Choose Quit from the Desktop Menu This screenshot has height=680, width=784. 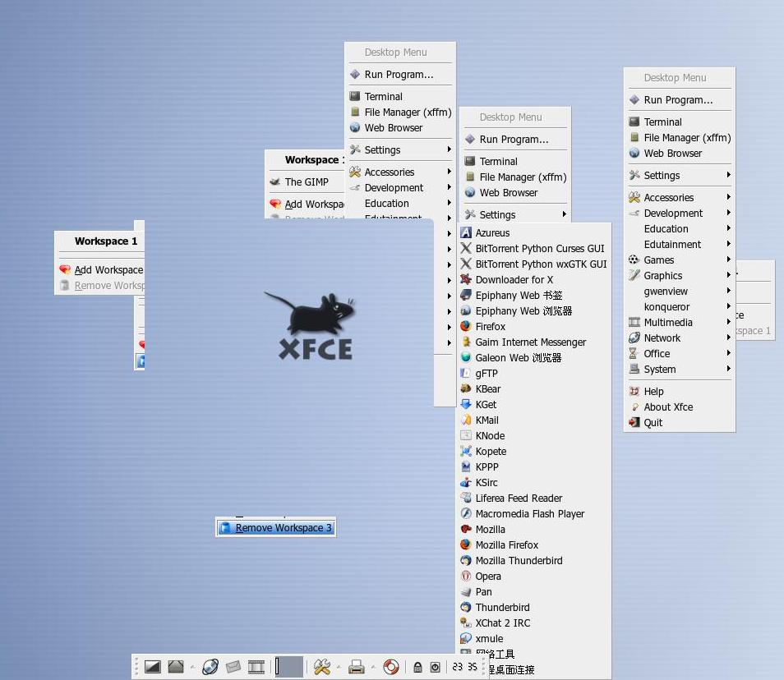(653, 423)
